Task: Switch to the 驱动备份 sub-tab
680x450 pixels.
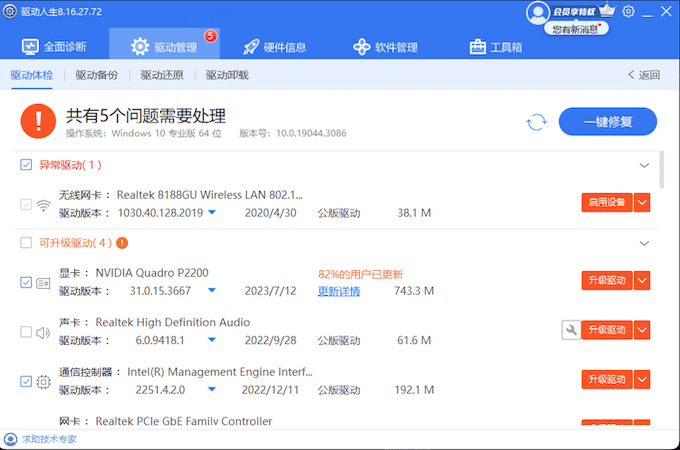Action: click(97, 75)
